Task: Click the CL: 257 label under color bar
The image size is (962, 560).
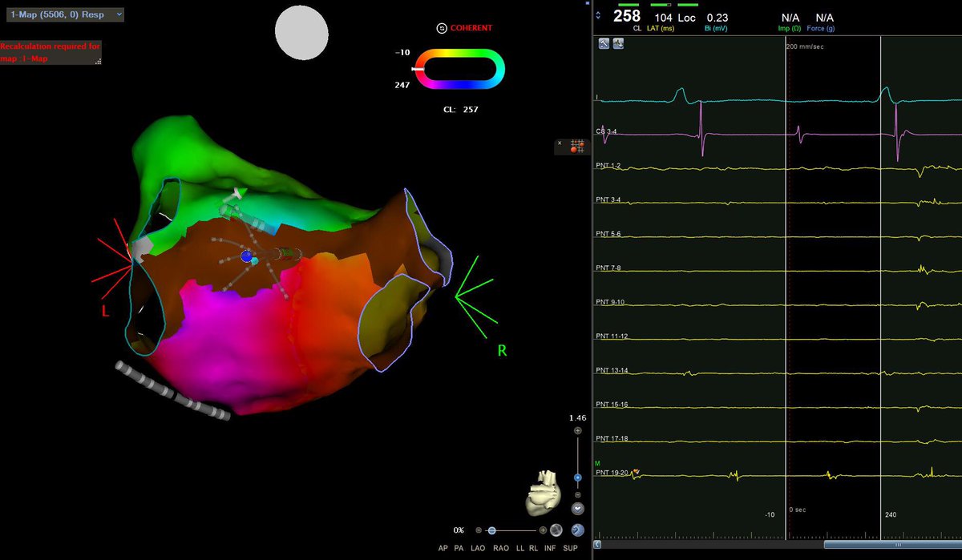Action: click(460, 109)
